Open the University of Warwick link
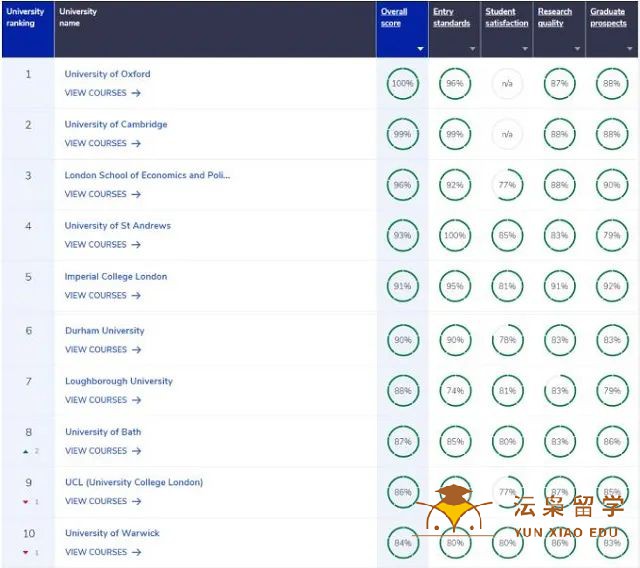This screenshot has height=568, width=640. click(x=112, y=533)
